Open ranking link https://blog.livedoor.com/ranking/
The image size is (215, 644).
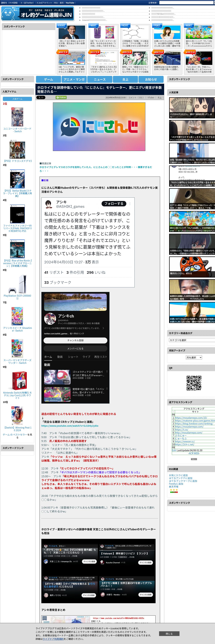tap(194, 424)
